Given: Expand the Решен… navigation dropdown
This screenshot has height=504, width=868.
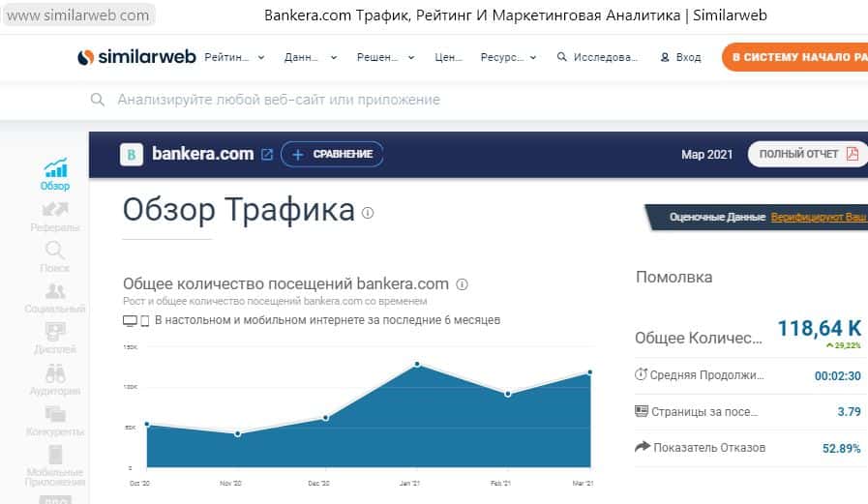Looking at the screenshot, I should (x=385, y=57).
